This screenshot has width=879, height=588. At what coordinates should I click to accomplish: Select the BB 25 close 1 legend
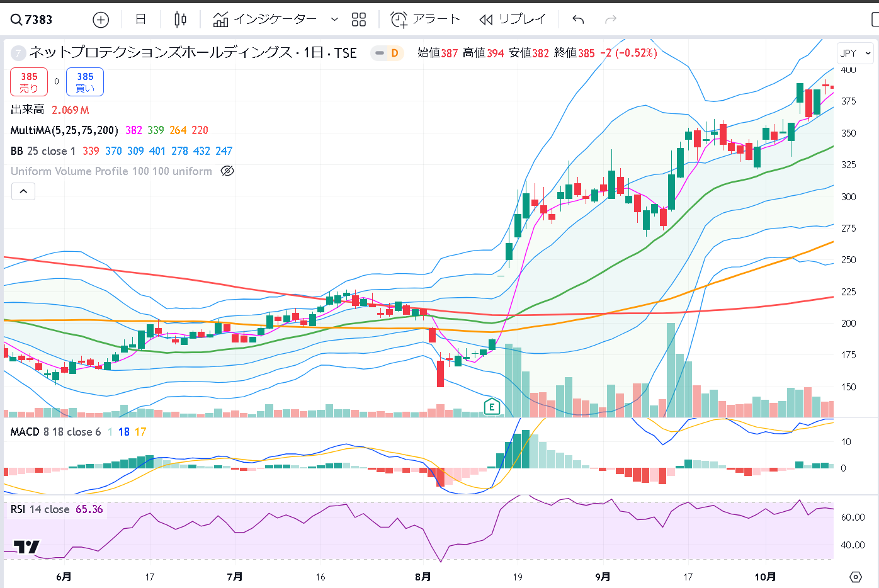point(43,151)
